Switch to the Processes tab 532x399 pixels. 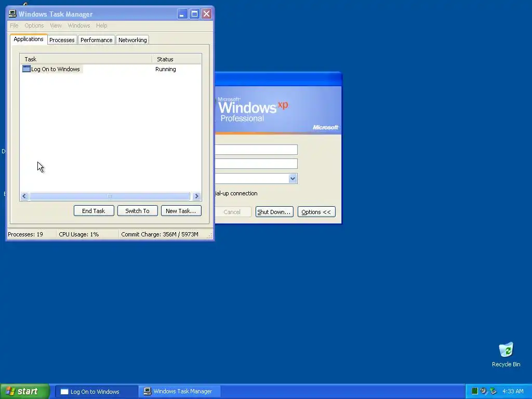62,40
